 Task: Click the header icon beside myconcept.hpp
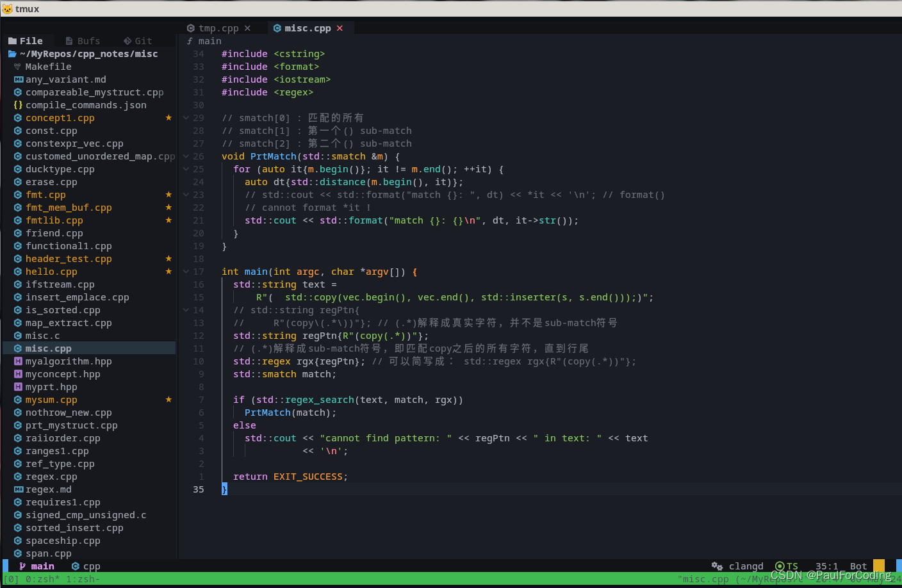(17, 374)
